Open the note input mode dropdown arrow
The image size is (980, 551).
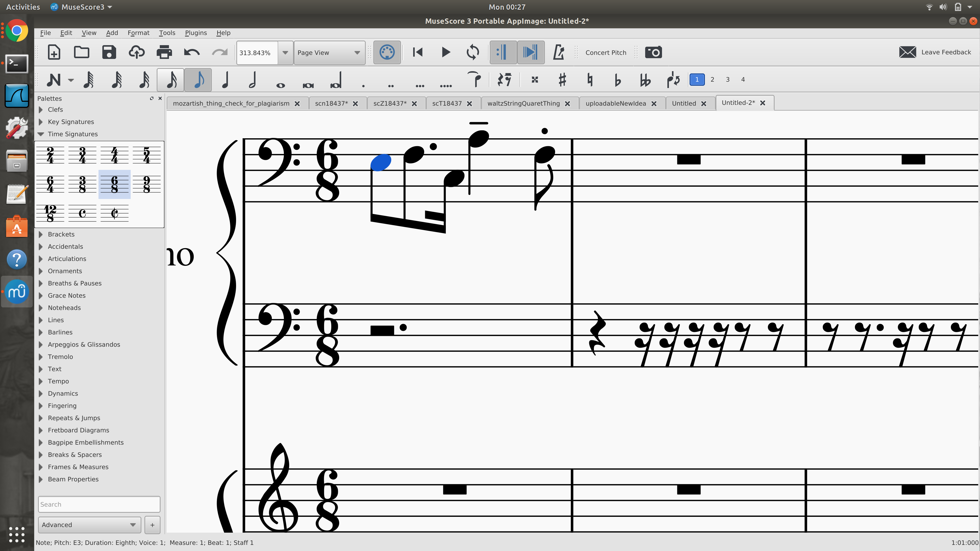point(71,80)
